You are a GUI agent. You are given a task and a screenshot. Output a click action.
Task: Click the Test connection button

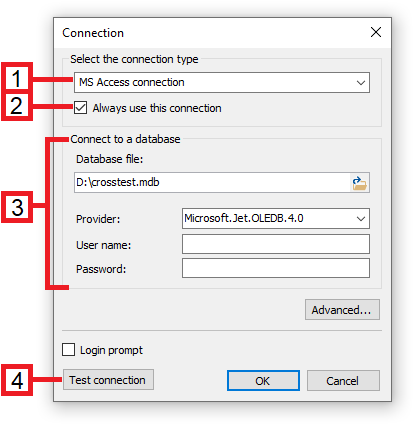click(x=108, y=379)
